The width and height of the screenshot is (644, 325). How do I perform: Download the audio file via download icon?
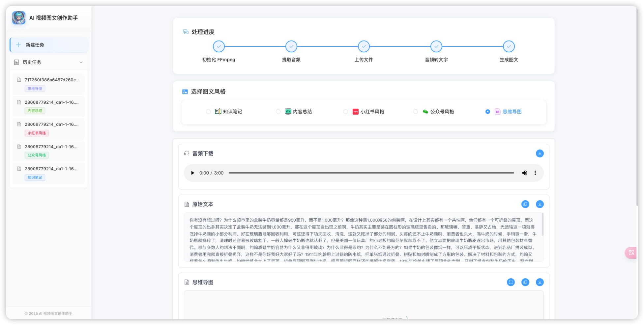(x=540, y=153)
